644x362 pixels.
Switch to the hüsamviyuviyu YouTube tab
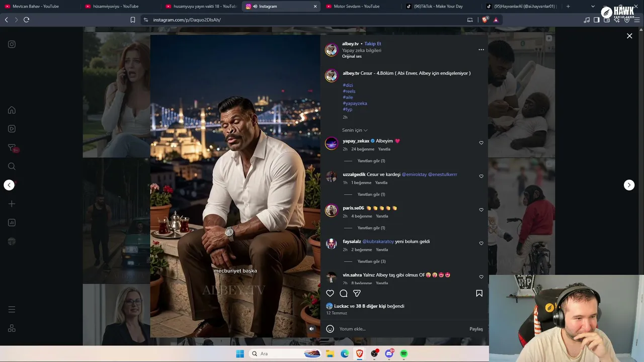pos(119,7)
